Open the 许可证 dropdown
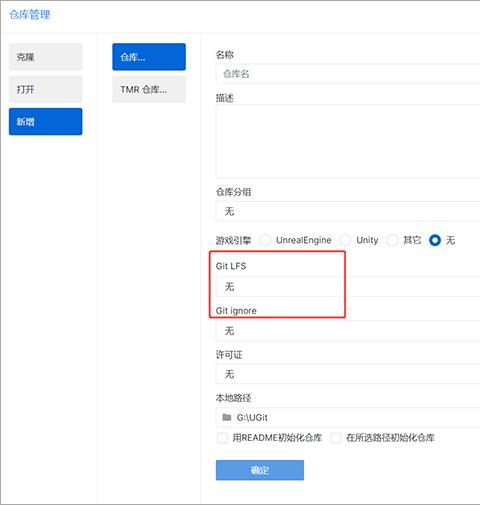 348,374
